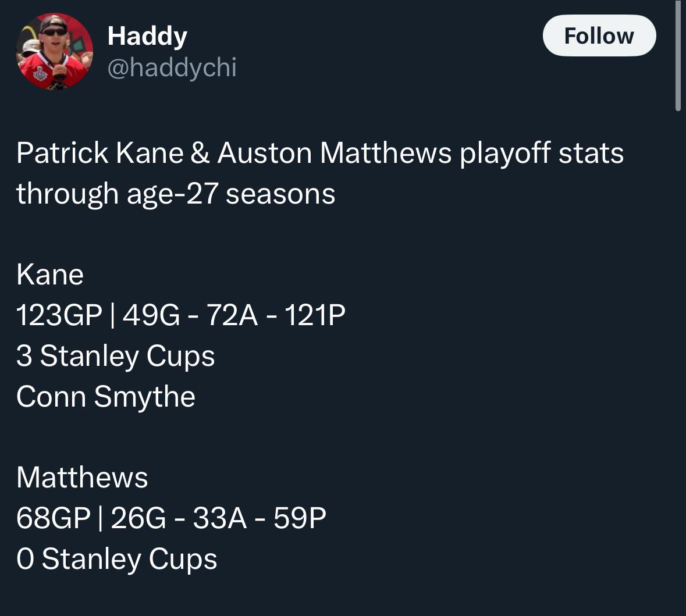Image resolution: width=686 pixels, height=616 pixels.
Task: Click the 'Kane' heading text
Action: pos(50,275)
